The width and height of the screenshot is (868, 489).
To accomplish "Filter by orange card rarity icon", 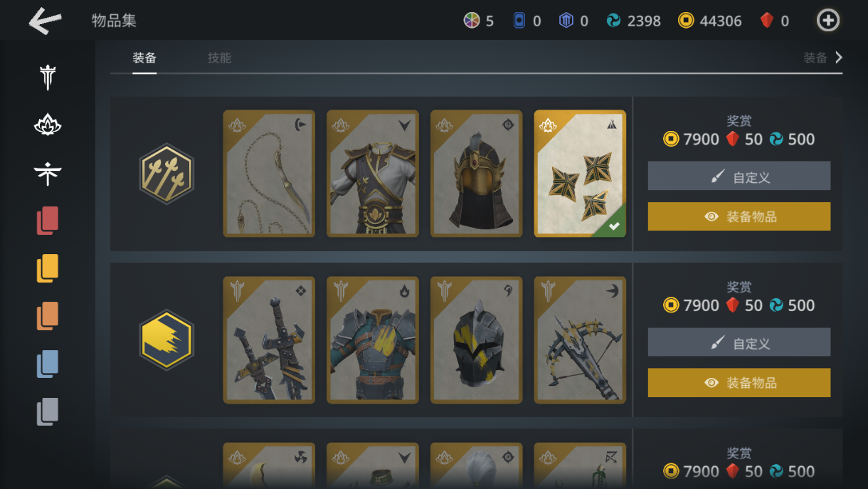I will coord(48,316).
